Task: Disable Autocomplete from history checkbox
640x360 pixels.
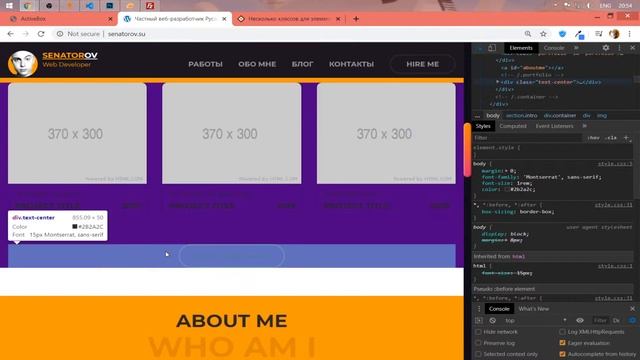Action: click(x=562, y=354)
